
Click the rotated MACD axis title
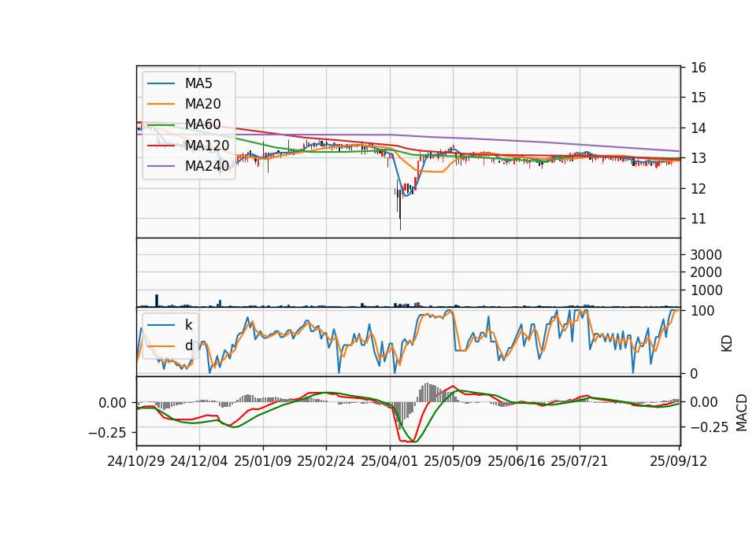pos(742,412)
